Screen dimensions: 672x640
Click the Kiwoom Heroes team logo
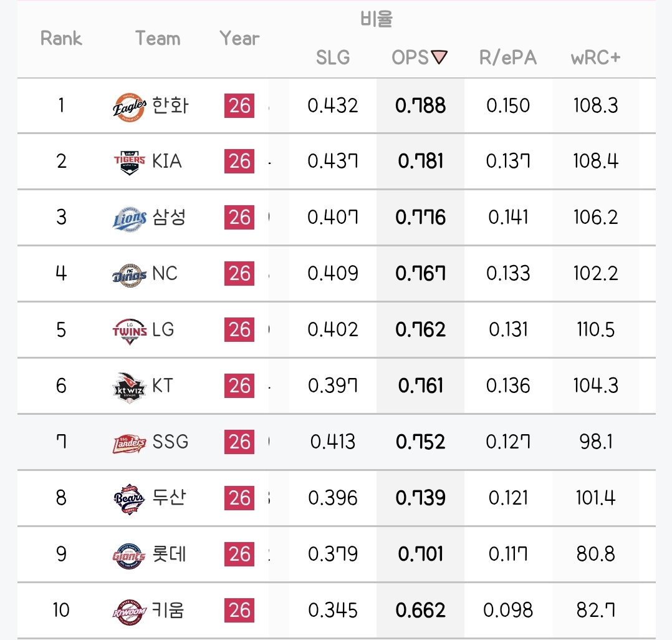point(130,612)
